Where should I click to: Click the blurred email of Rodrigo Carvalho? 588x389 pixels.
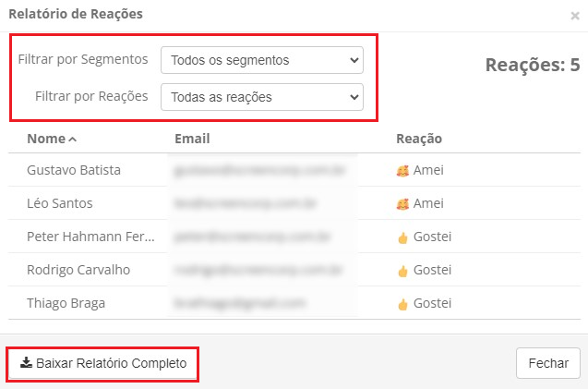[x=258, y=270]
